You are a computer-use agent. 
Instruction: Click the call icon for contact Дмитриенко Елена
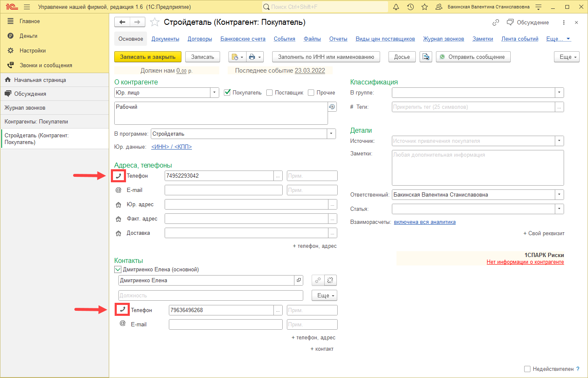[x=122, y=310]
